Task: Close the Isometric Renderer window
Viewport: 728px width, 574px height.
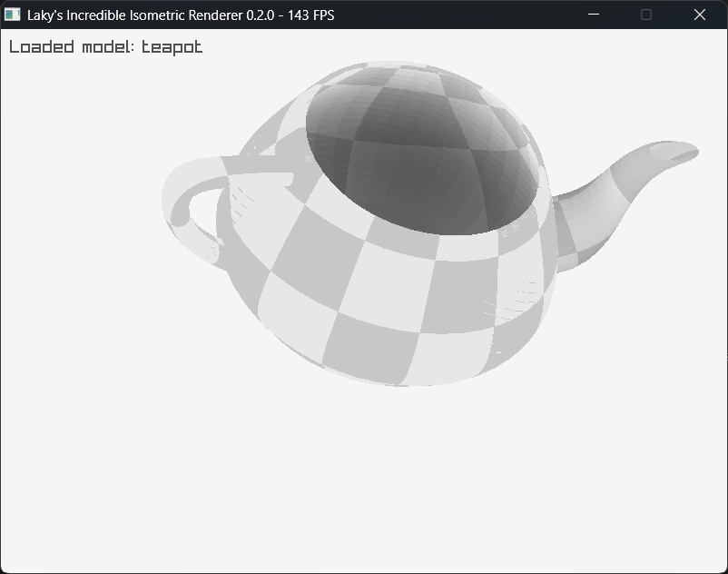Action: [x=700, y=15]
